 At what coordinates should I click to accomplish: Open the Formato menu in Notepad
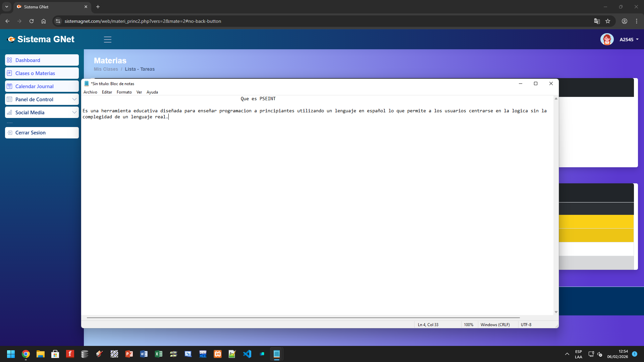124,92
